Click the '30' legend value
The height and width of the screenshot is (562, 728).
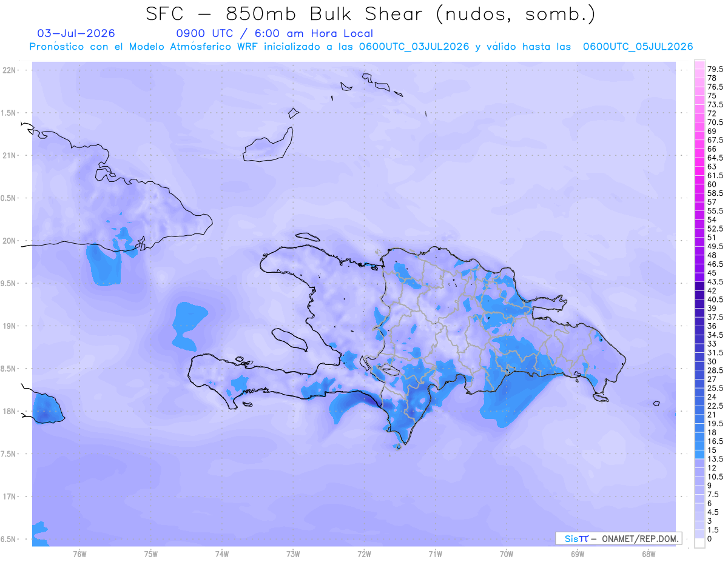point(712,361)
